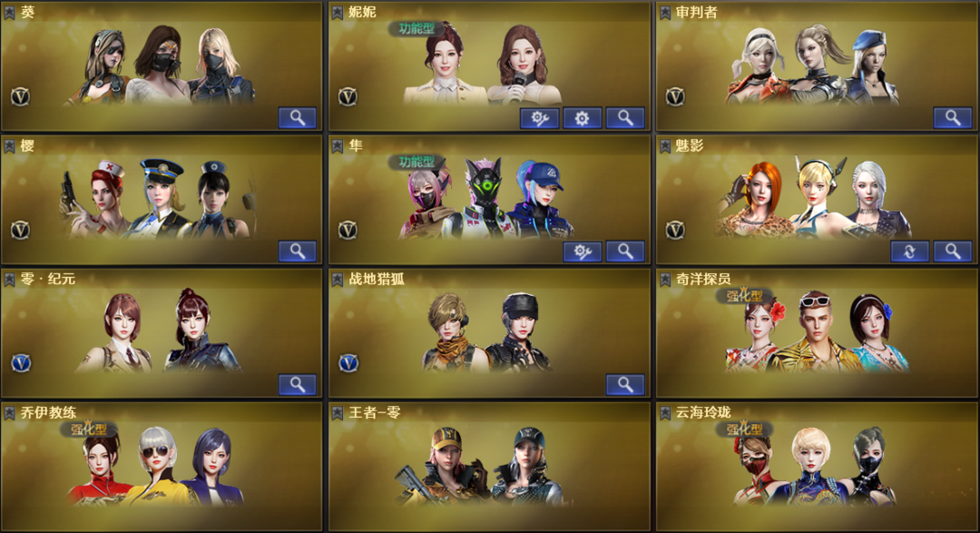Viewport: 980px width, 533px height.
Task: Toggle the star bookmark next to 奇洋探员
Action: click(665, 280)
